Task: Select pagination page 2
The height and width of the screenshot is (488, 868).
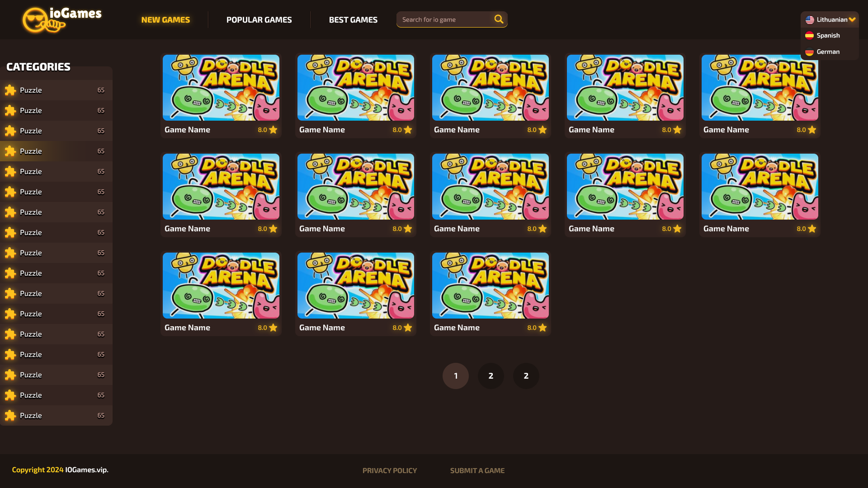Action: [491, 375]
